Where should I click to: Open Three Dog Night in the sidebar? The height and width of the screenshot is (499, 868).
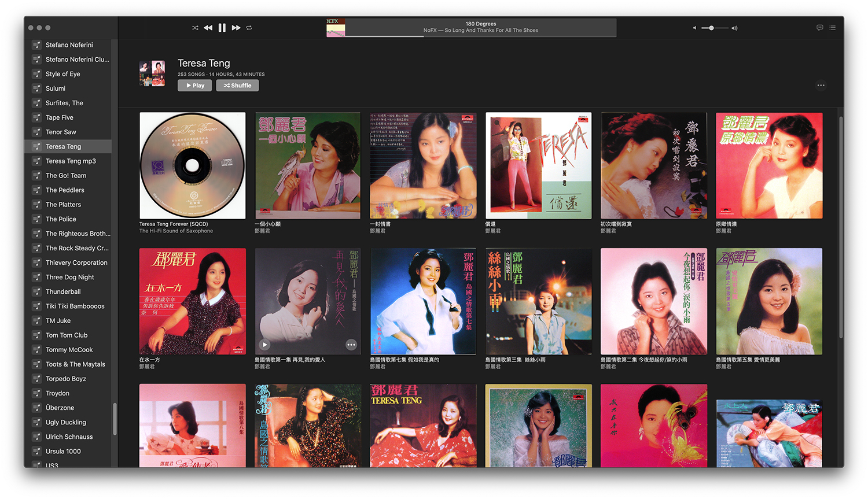click(x=68, y=277)
